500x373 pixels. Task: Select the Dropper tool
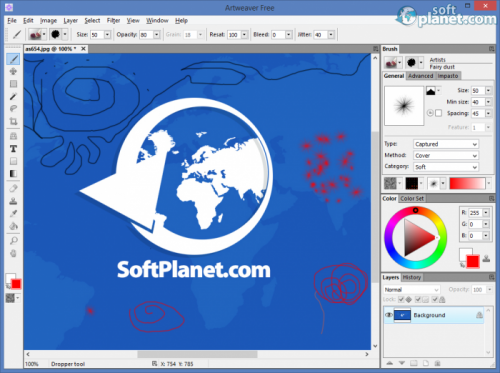pyautogui.click(x=13, y=213)
